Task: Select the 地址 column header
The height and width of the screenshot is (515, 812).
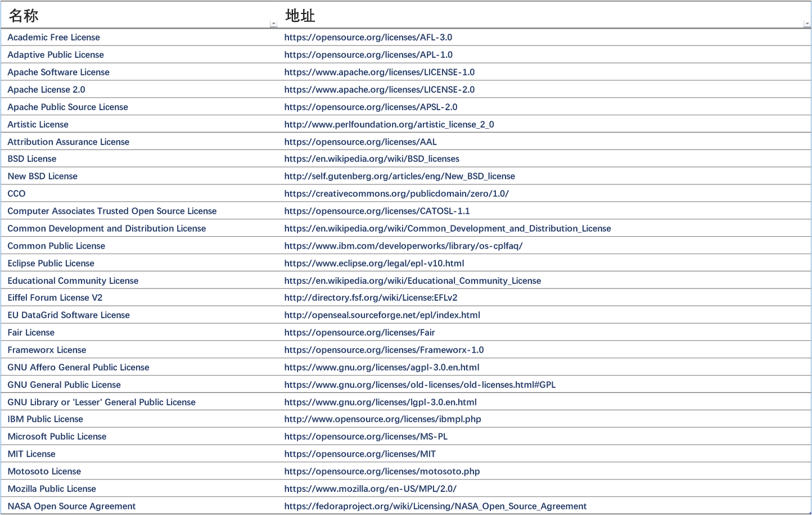Action: [x=300, y=16]
